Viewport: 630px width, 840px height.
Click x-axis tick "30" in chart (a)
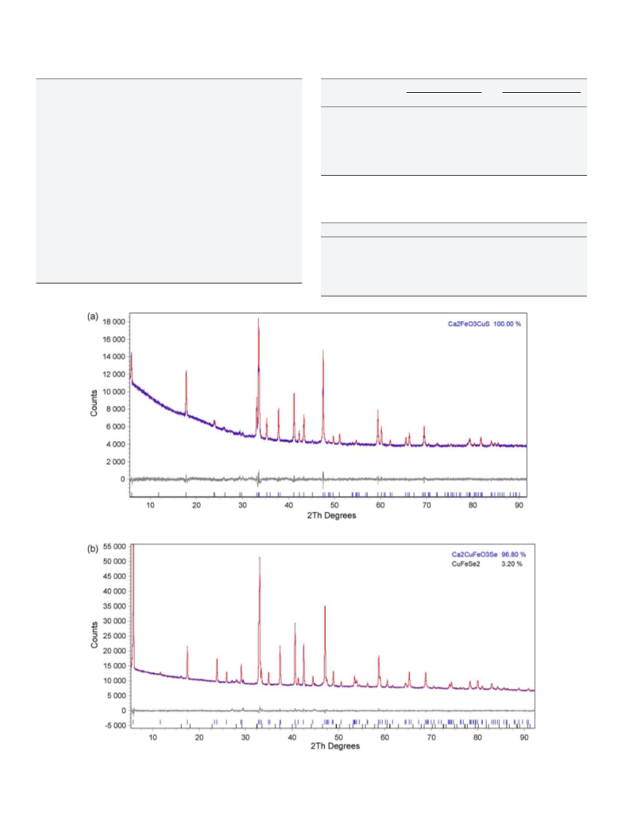(x=242, y=505)
